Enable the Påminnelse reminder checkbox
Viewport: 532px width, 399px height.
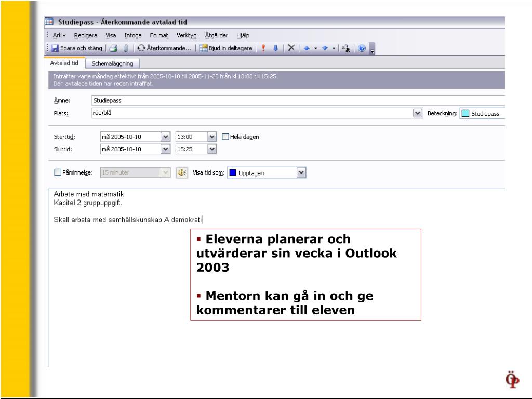coord(58,172)
